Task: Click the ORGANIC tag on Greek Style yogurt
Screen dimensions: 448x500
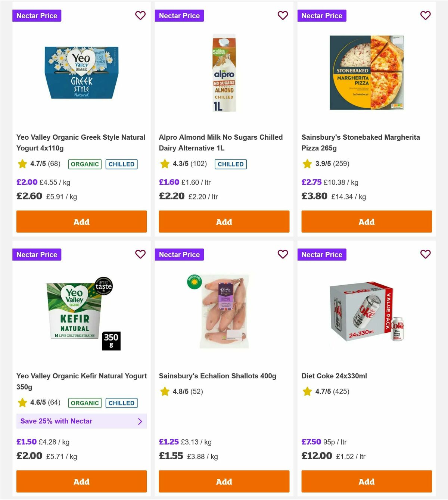Action: coord(84,164)
